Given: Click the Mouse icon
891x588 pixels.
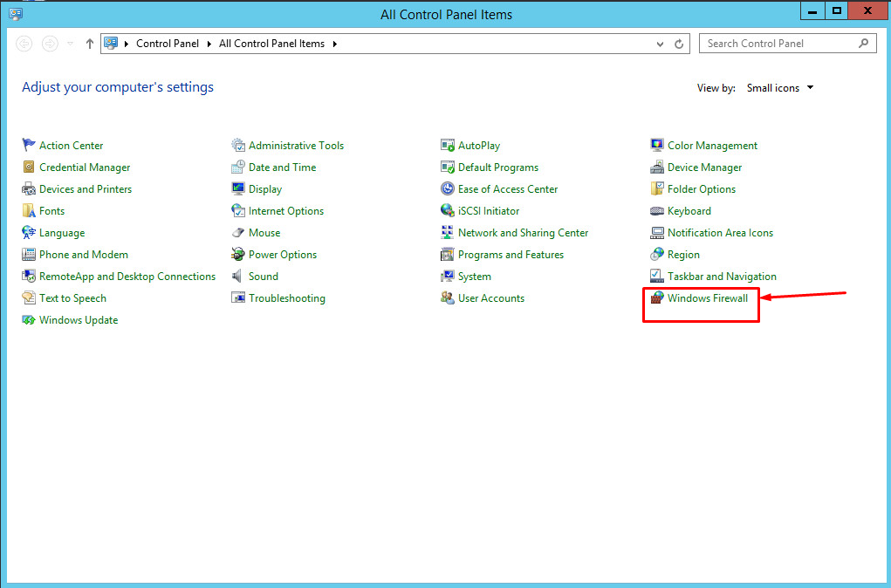Looking at the screenshot, I should 238,232.
